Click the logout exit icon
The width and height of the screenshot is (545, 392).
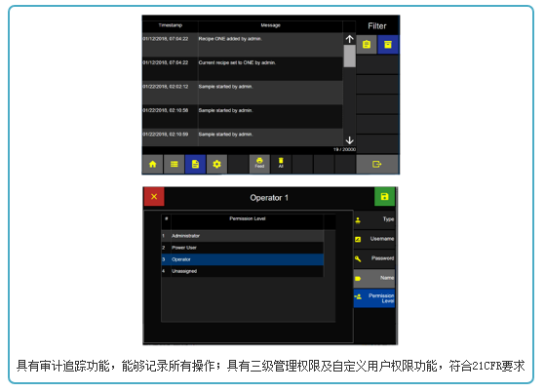pos(377,164)
